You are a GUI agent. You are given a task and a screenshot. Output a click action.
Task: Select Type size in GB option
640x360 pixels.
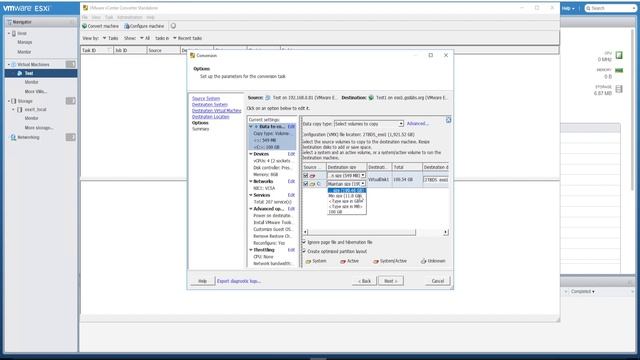click(347, 202)
